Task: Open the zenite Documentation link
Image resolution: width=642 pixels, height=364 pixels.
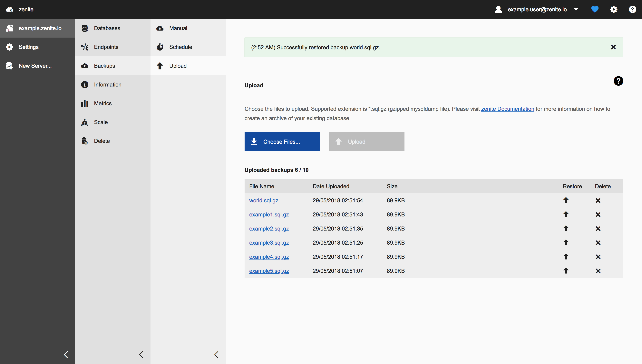Action: (x=507, y=109)
